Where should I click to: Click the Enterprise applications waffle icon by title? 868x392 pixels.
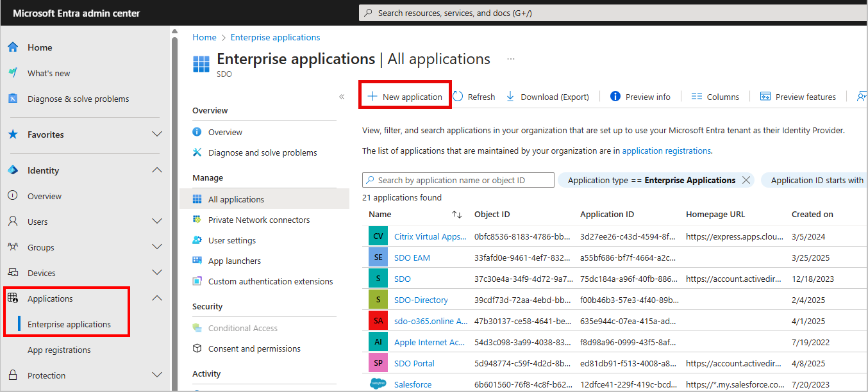(x=201, y=65)
